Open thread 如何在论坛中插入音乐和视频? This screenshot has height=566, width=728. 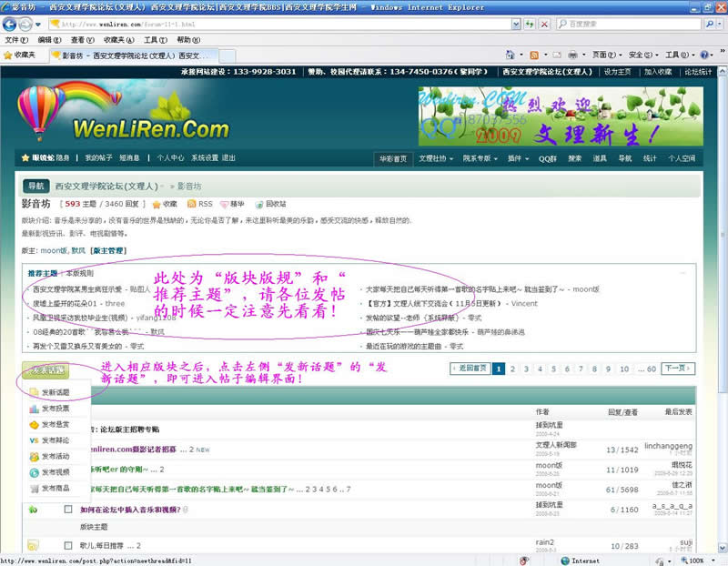(130, 510)
